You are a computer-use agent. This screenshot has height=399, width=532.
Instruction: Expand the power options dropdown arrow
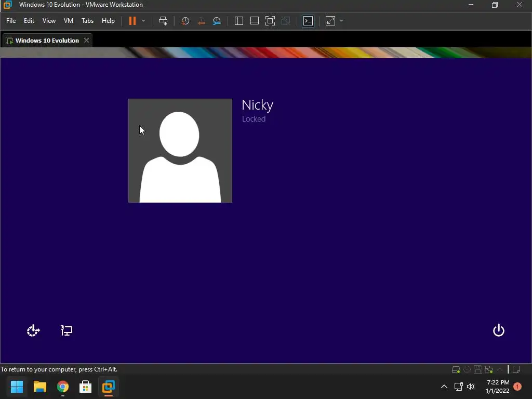pos(143,21)
